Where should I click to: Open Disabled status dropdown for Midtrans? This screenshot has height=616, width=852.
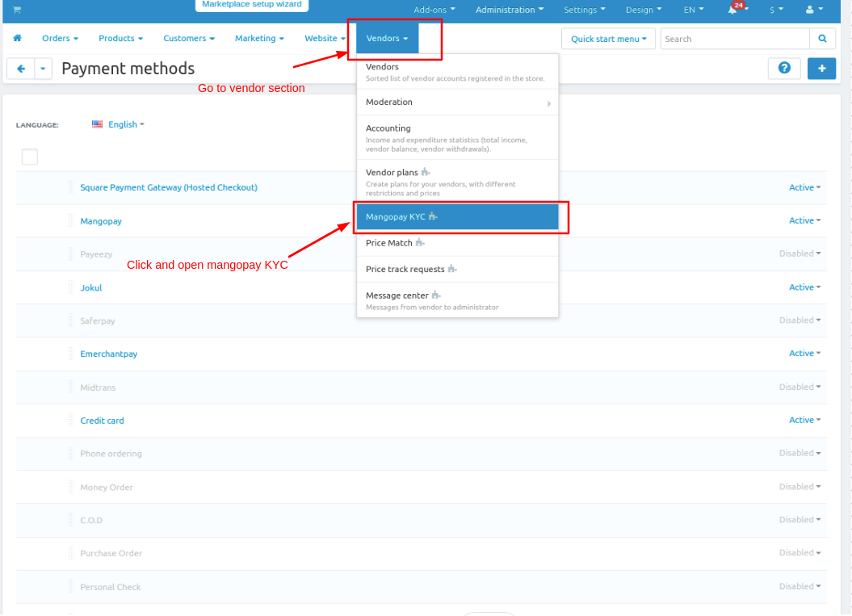(800, 387)
